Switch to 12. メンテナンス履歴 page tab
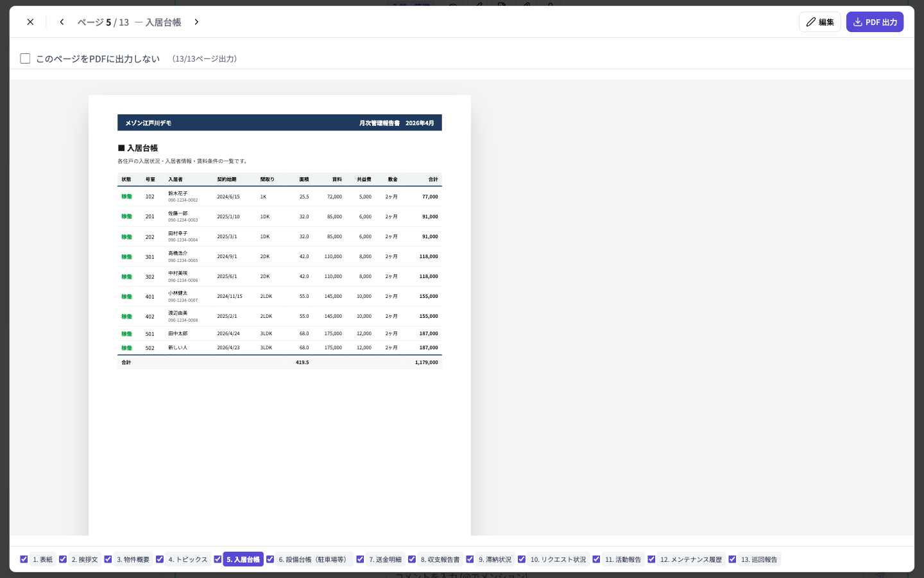The width and height of the screenshot is (924, 578). [x=691, y=559]
